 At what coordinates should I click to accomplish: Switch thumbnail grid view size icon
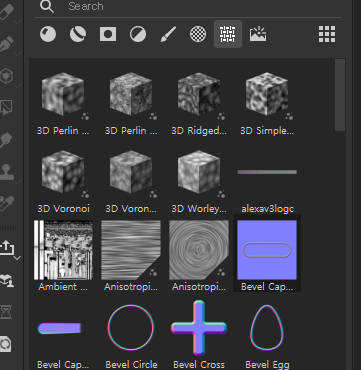(327, 34)
